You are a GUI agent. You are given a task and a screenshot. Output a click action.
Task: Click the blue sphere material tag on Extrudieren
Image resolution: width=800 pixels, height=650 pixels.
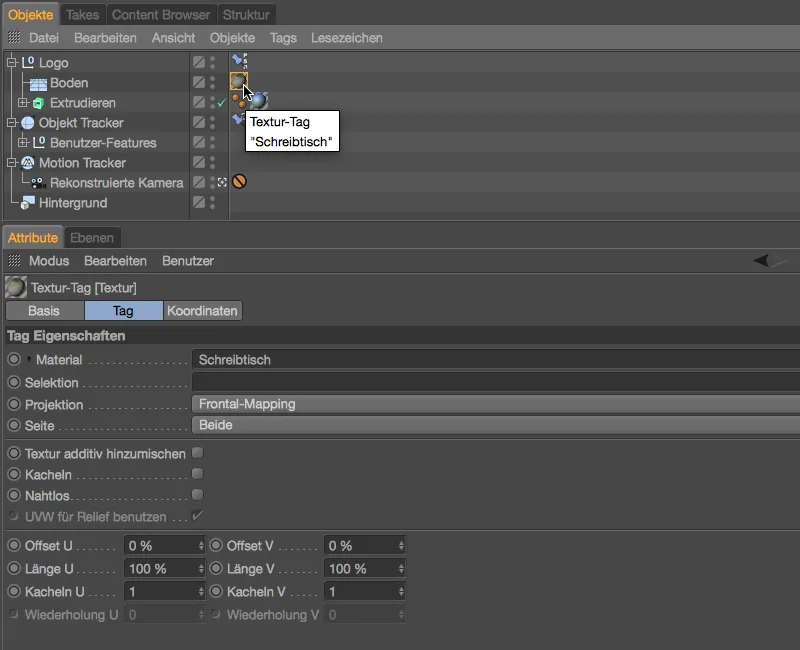click(259, 101)
